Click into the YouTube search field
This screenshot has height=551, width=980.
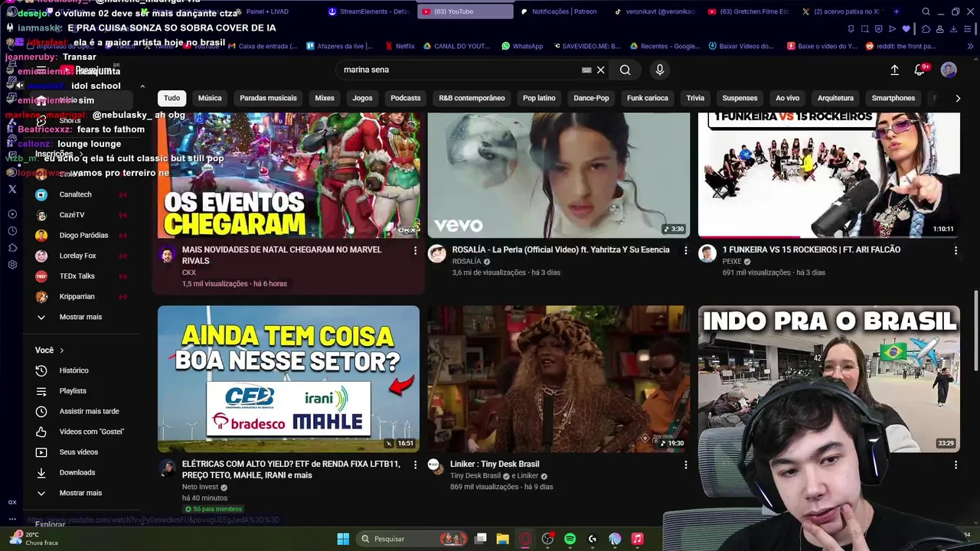(459, 70)
